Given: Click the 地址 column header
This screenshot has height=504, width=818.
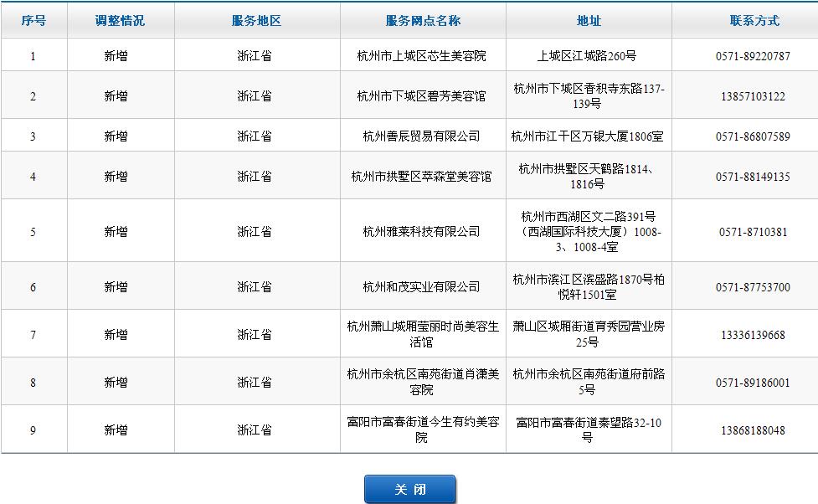Looking at the screenshot, I should tap(589, 21).
